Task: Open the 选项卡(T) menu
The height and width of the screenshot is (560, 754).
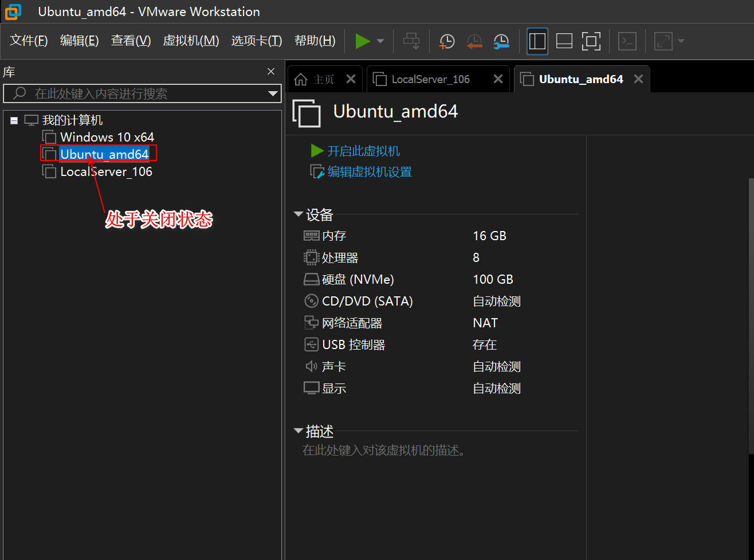Action: pyautogui.click(x=257, y=41)
